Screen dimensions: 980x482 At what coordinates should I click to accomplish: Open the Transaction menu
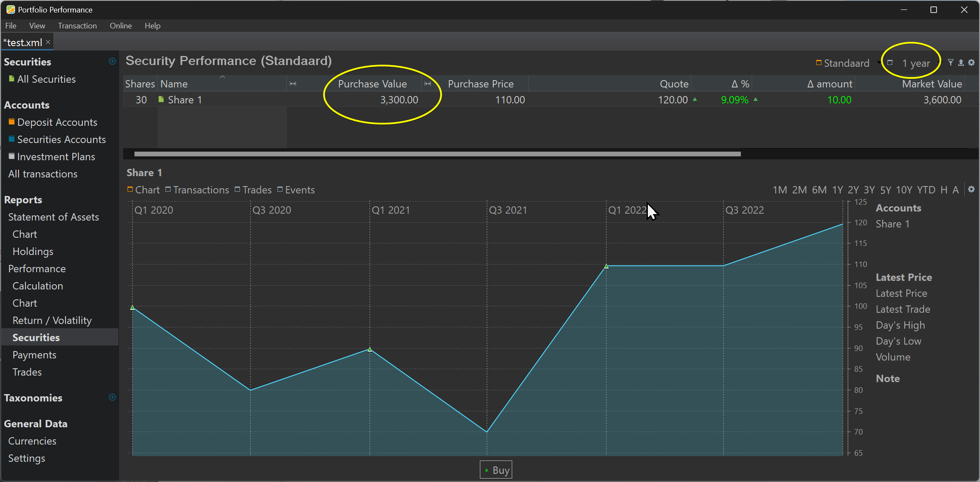[x=76, y=26]
